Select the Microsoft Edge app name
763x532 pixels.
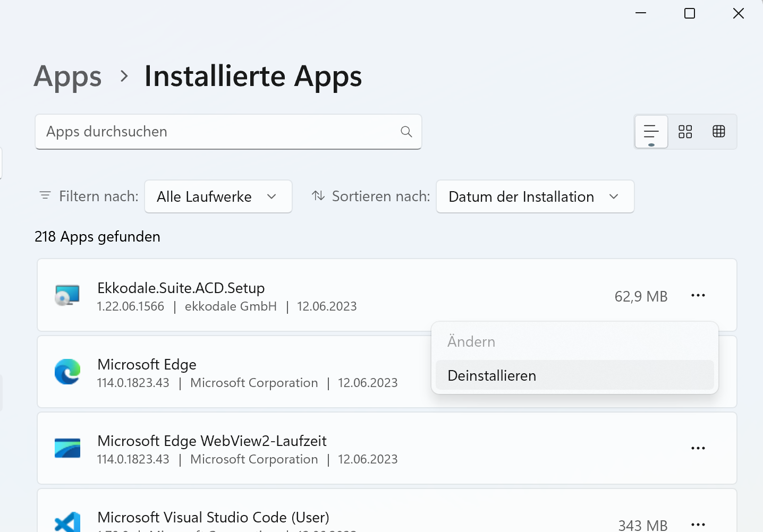pyautogui.click(x=147, y=364)
